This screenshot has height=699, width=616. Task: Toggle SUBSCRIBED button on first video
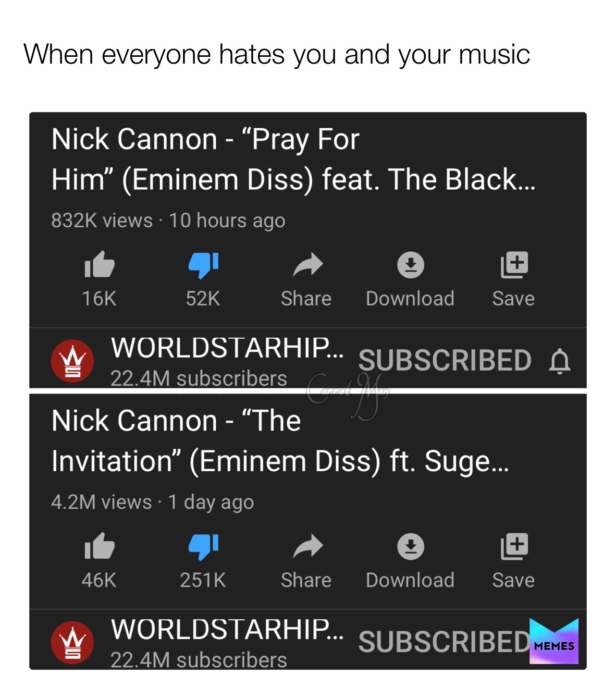(x=445, y=361)
